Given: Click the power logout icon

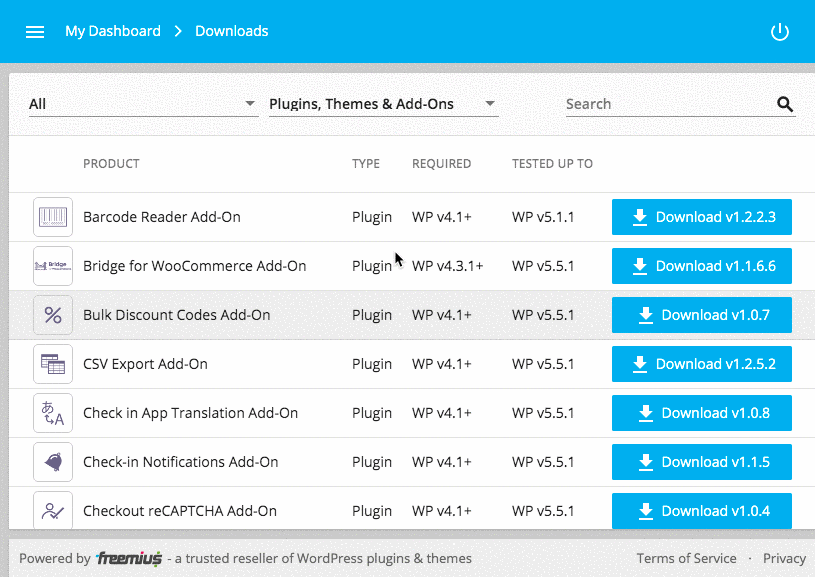Looking at the screenshot, I should (x=779, y=32).
